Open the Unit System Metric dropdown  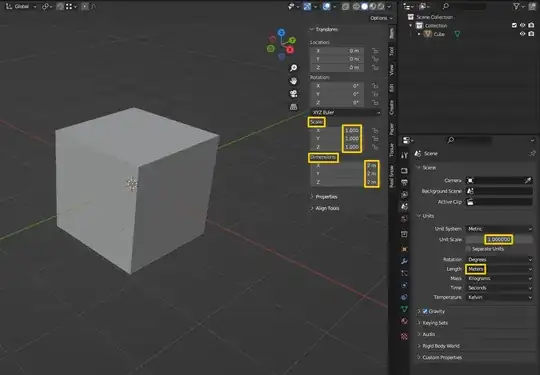coord(499,229)
